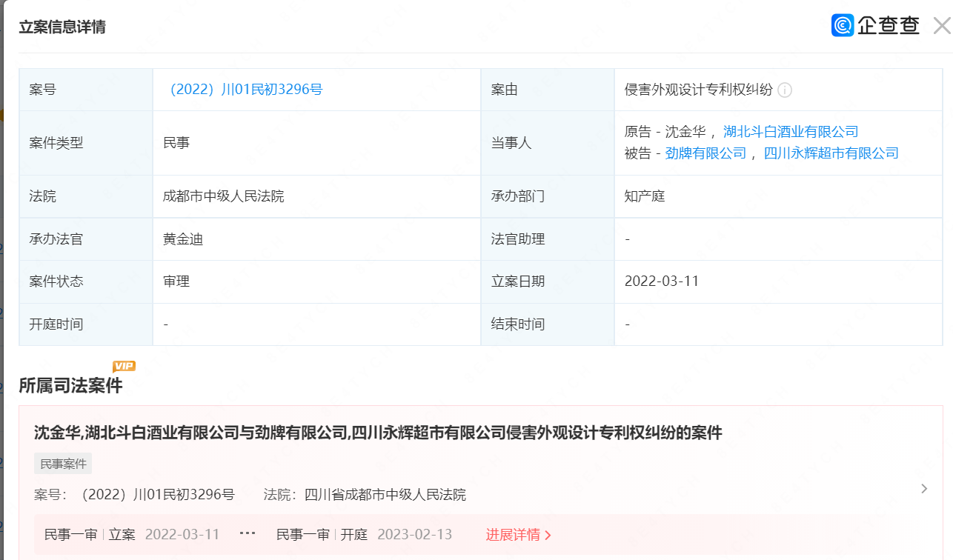
Task: Open defendant 四川永辉超市有限公司 link
Action: tap(831, 153)
